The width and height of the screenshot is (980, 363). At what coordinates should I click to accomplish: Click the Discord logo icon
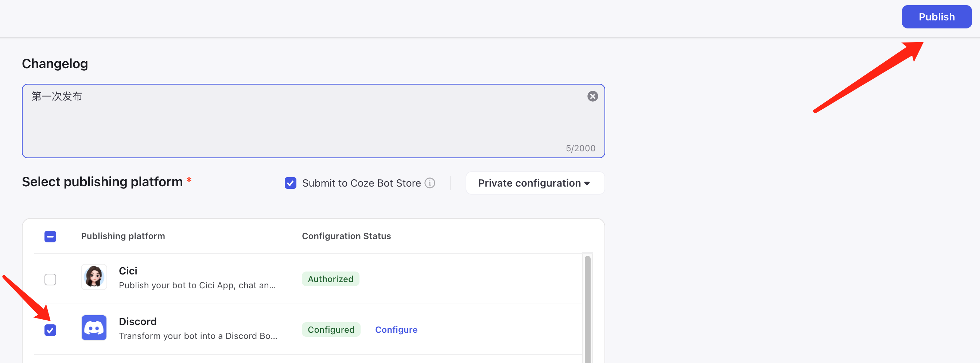pyautogui.click(x=94, y=328)
